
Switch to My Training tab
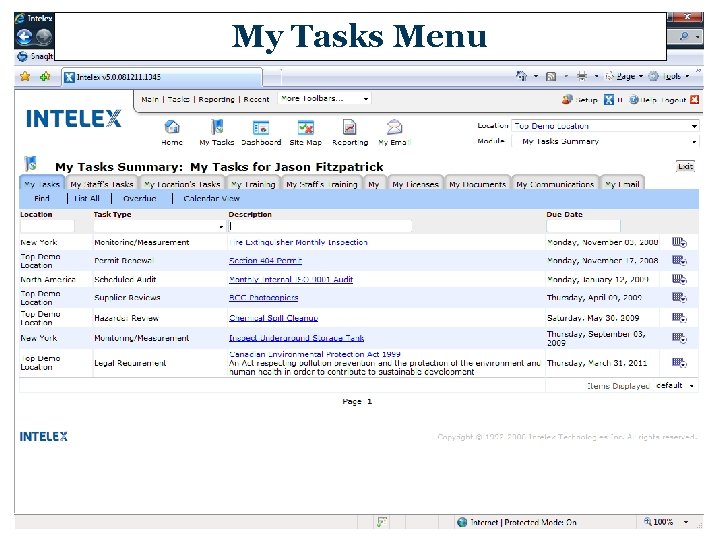pyautogui.click(x=253, y=184)
